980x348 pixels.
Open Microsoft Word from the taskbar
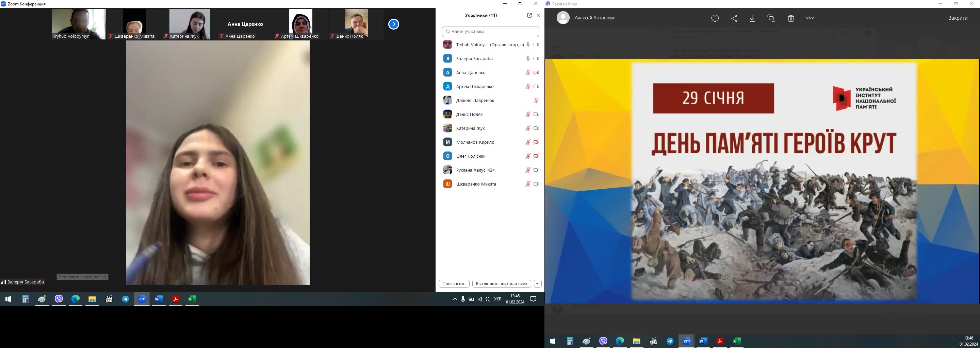pos(159,299)
